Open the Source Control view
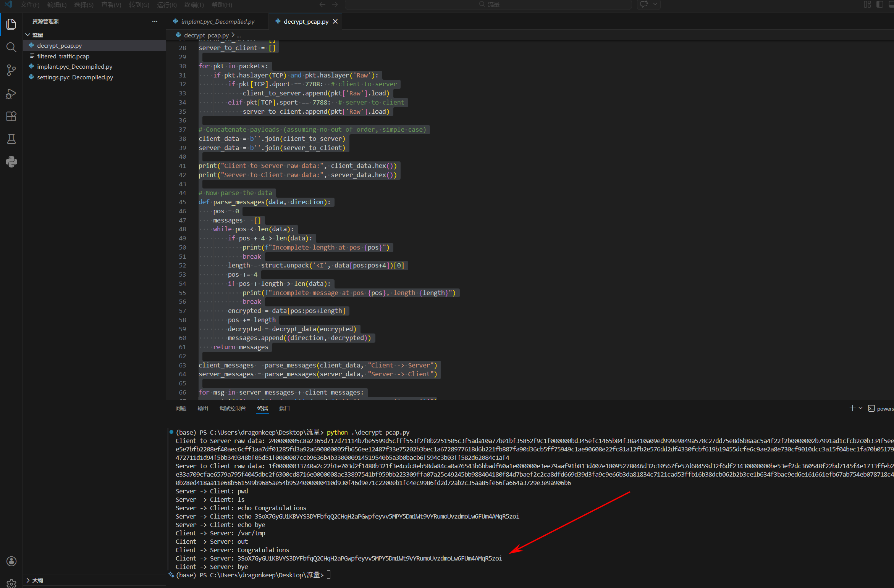 tap(11, 70)
